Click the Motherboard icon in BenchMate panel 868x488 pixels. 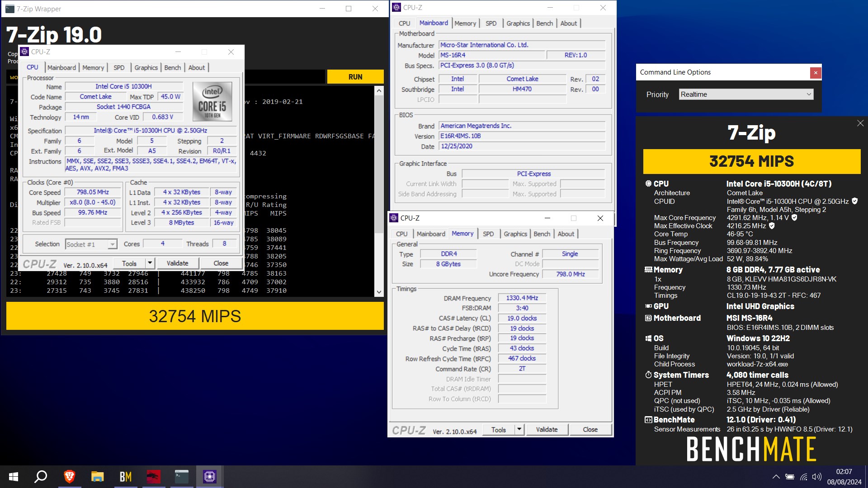pyautogui.click(x=648, y=318)
